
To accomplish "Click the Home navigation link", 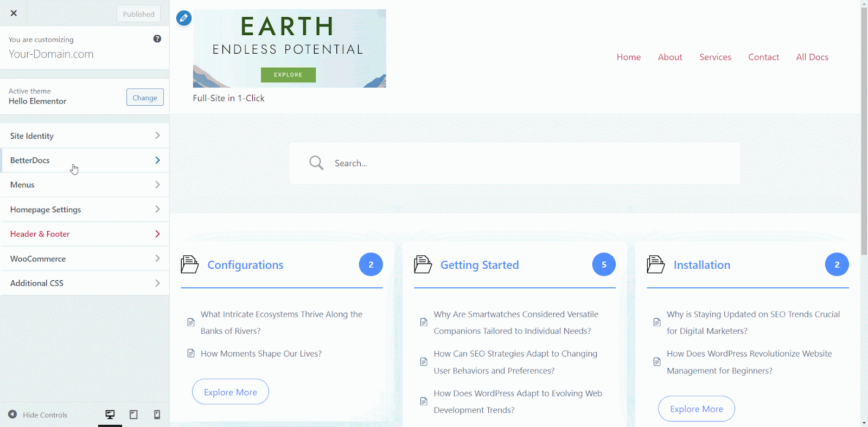I will click(x=629, y=57).
